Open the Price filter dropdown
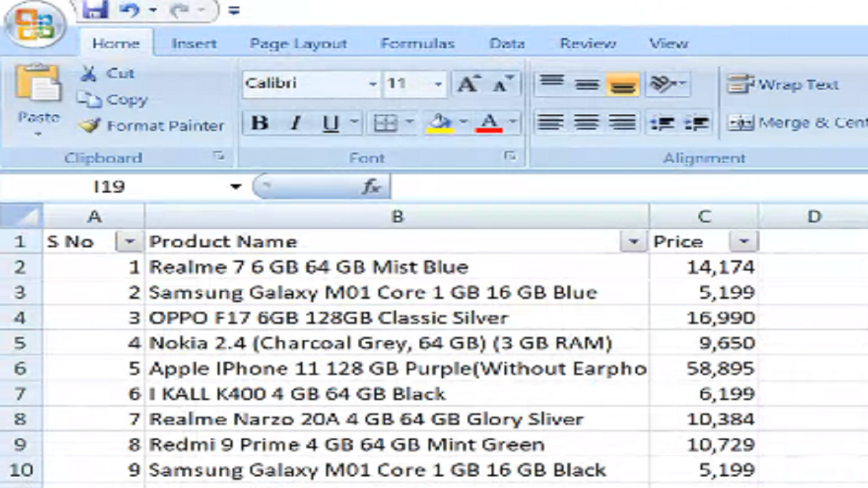The height and width of the screenshot is (488, 868). 744,242
